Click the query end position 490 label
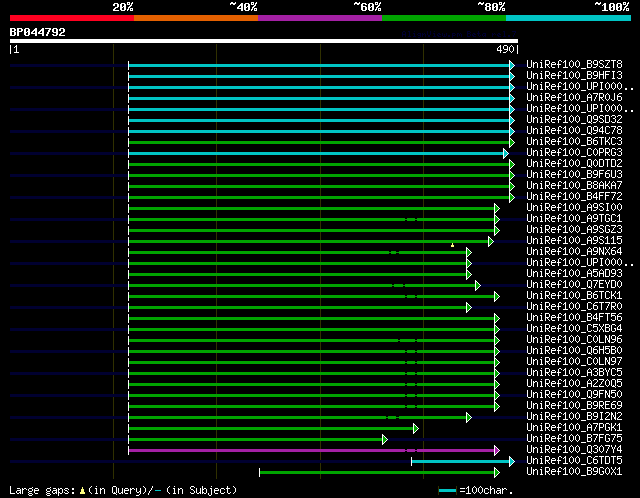This screenshot has height=498, width=640. [505, 49]
